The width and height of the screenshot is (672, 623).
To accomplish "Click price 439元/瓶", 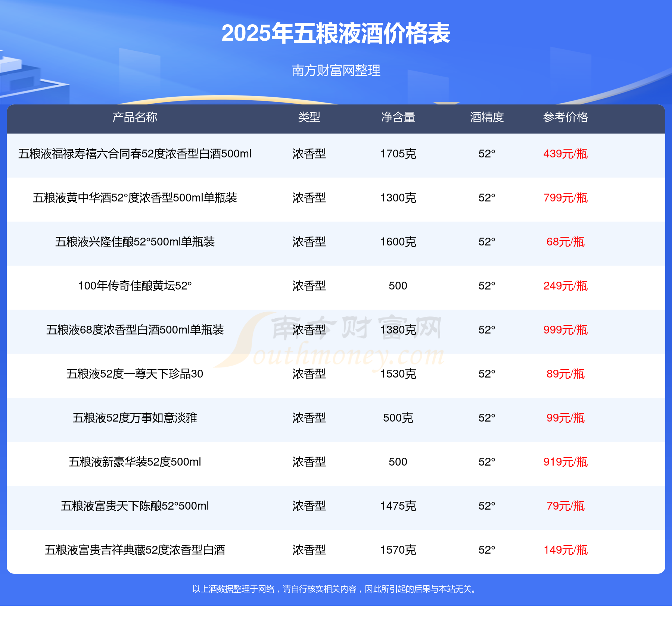I will point(566,154).
